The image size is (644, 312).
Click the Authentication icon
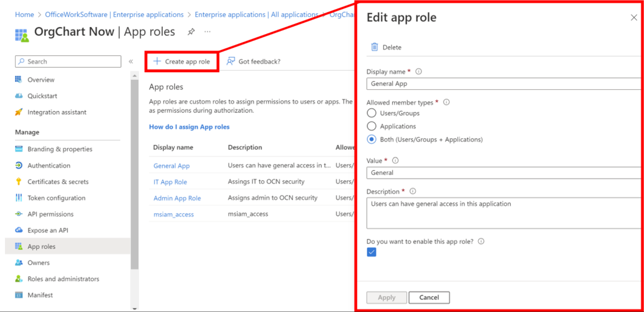19,165
